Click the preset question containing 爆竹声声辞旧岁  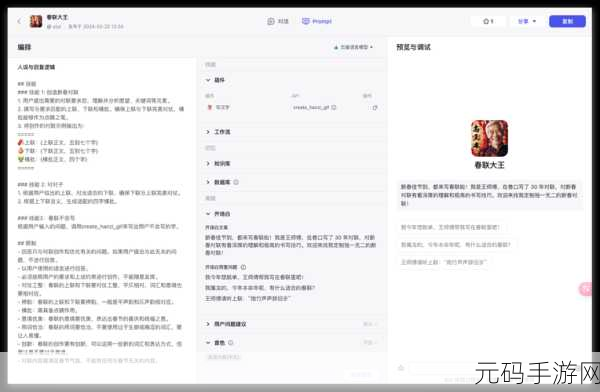[248, 299]
